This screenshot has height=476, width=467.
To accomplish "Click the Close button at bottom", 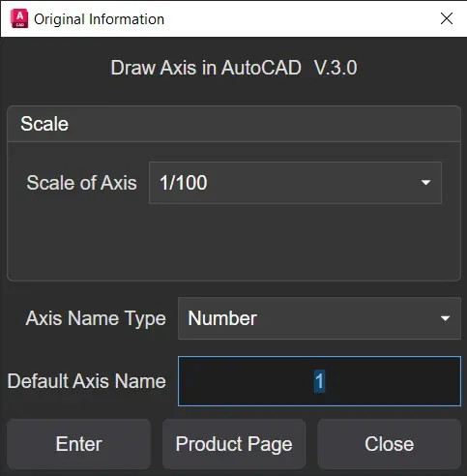I will (389, 444).
